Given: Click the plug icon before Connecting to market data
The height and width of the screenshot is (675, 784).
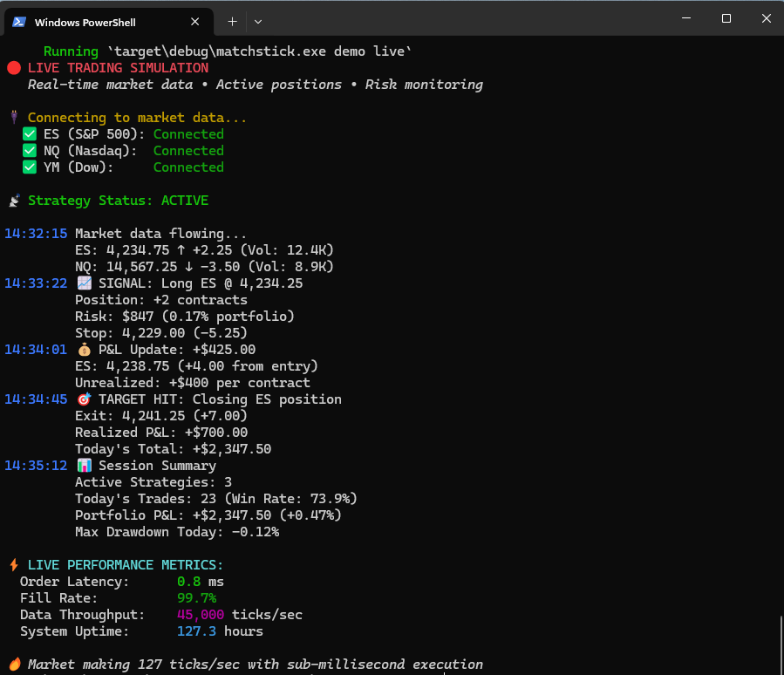Looking at the screenshot, I should 13,117.
